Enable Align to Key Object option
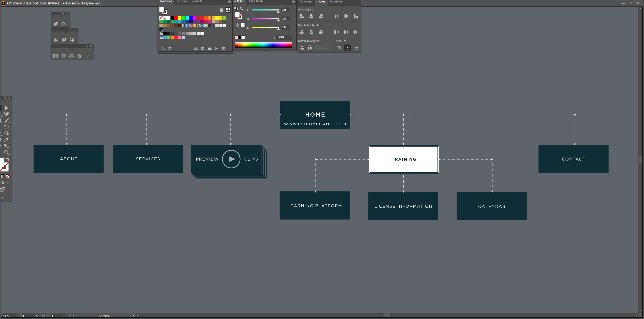Image resolution: width=644 pixels, height=319 pixels. coord(356,48)
